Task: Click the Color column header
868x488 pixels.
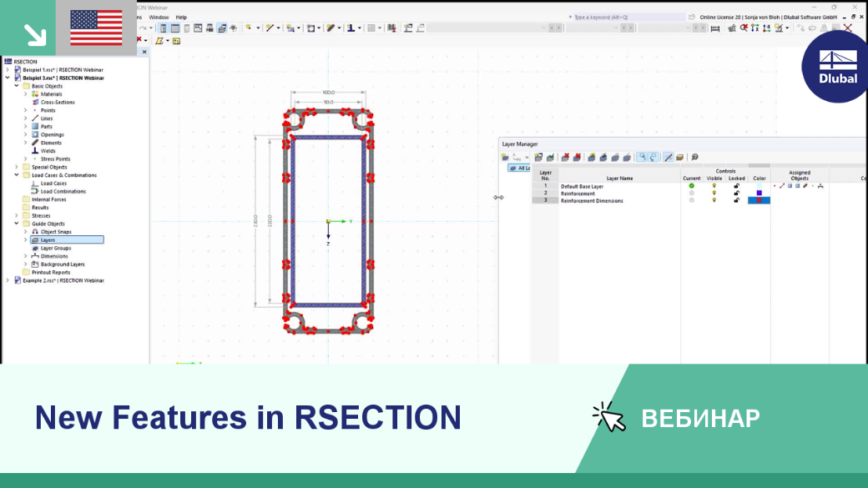Action: [759, 179]
